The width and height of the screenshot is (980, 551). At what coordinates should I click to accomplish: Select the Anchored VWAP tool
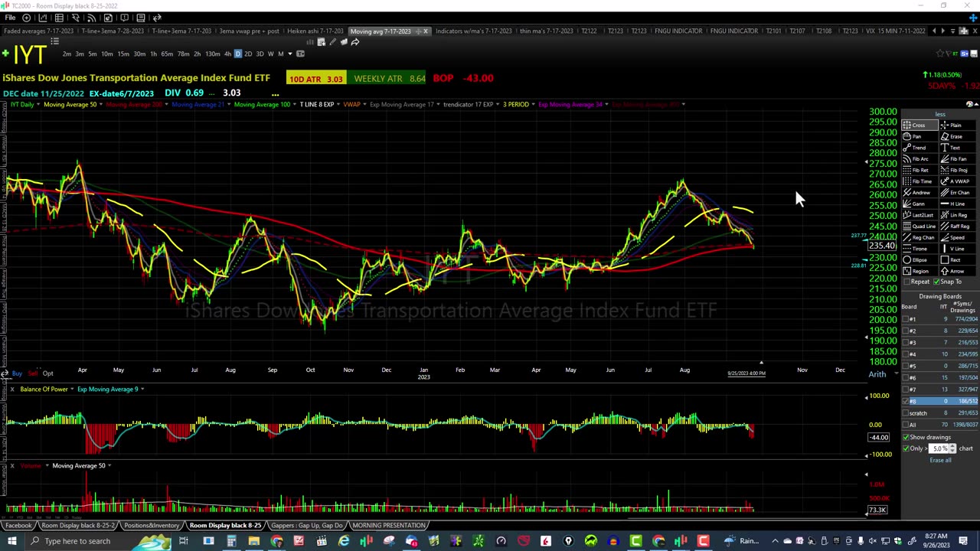958,181
